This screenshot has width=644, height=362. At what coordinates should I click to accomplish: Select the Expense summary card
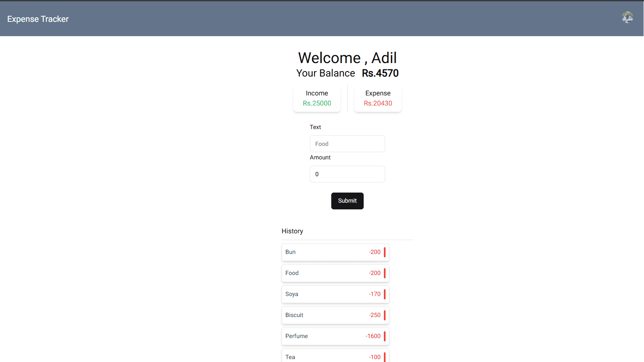point(378,98)
